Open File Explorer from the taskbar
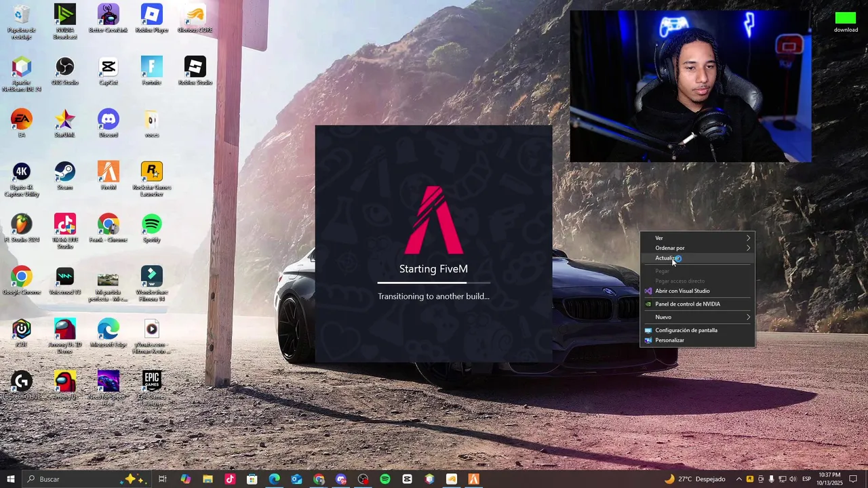The width and height of the screenshot is (868, 488). tap(208, 479)
